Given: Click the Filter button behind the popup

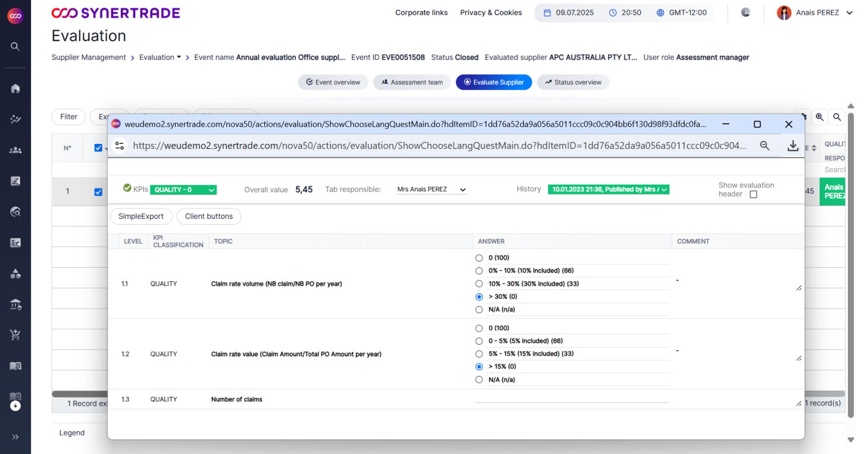Looking at the screenshot, I should coord(68,117).
